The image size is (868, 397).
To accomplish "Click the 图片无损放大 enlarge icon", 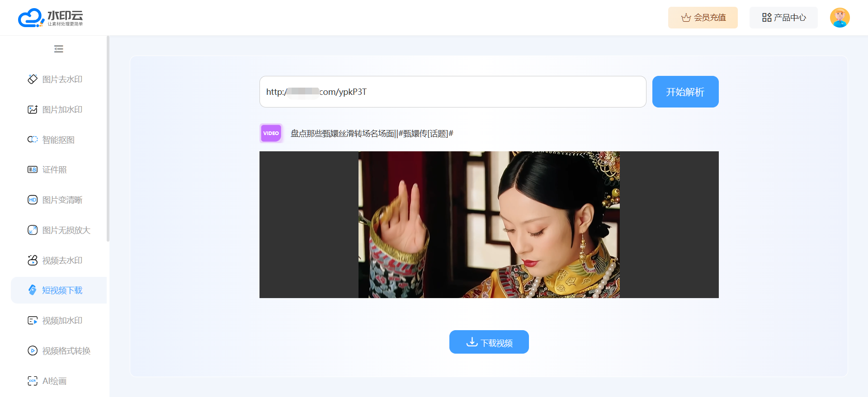I will [x=33, y=230].
